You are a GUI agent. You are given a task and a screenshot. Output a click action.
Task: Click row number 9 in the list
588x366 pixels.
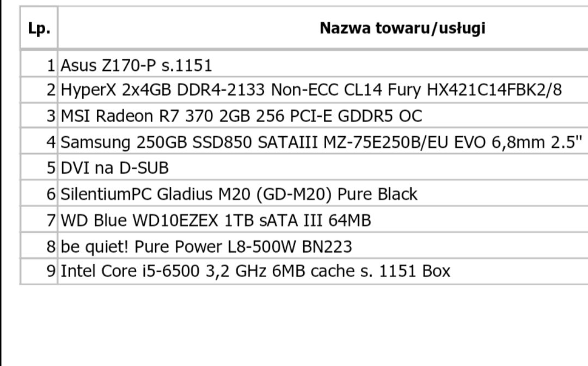pos(51,271)
